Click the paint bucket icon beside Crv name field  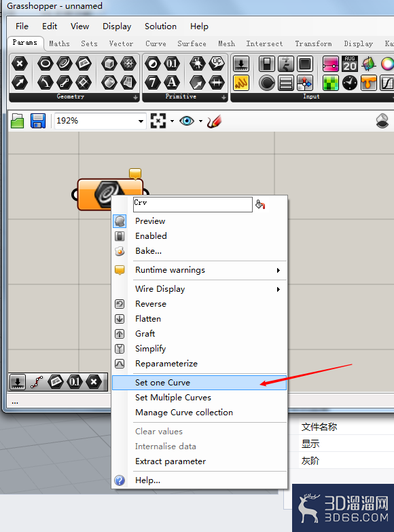260,205
